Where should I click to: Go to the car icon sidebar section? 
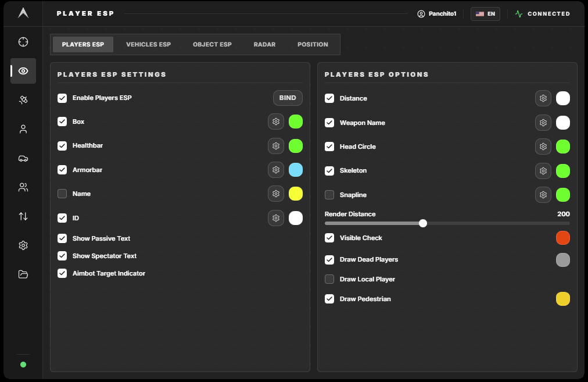click(x=23, y=158)
